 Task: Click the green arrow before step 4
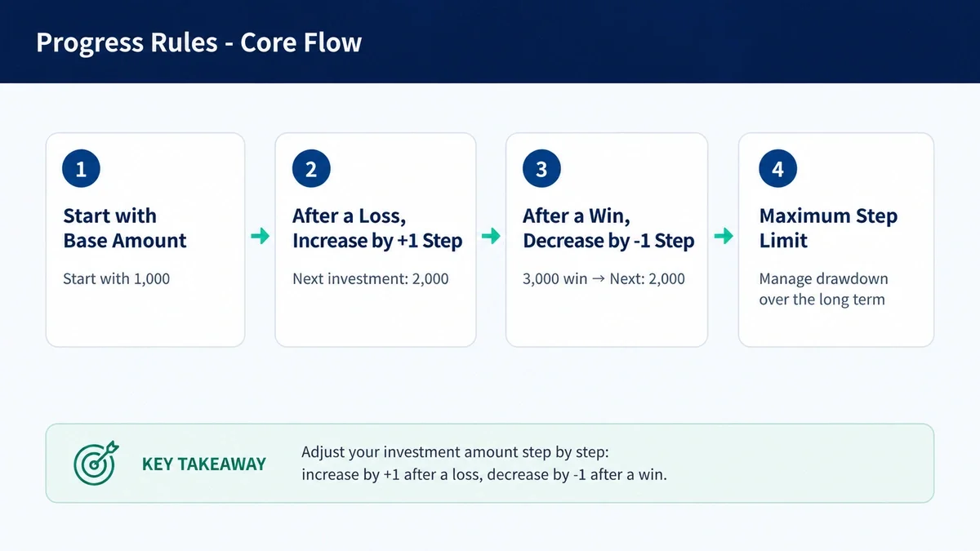click(x=723, y=237)
